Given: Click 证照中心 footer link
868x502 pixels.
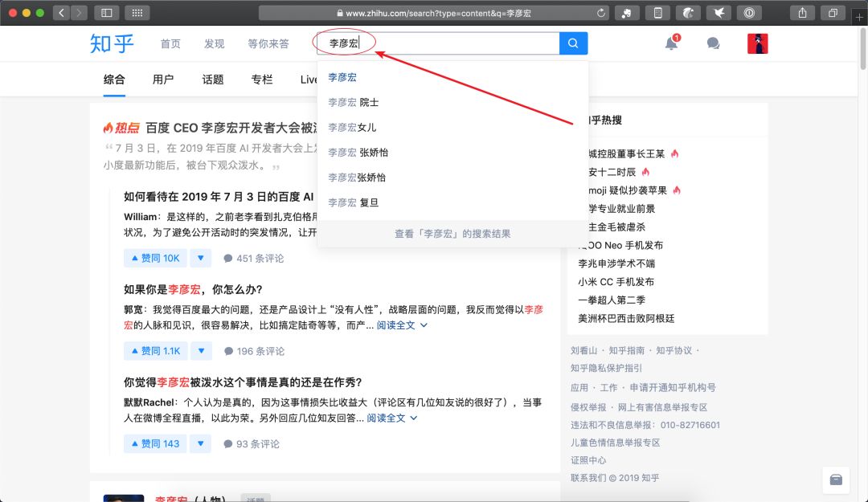Looking at the screenshot, I should (x=588, y=460).
